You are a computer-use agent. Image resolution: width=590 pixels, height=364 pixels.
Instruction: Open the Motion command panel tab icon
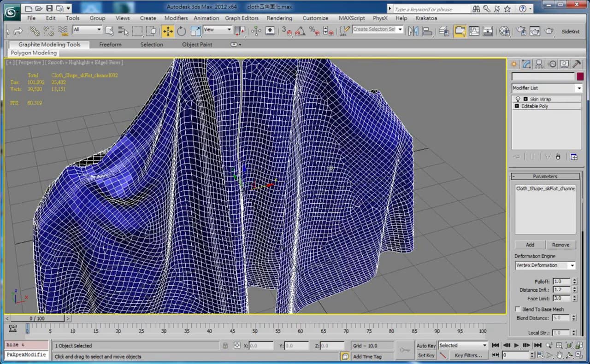click(x=552, y=64)
